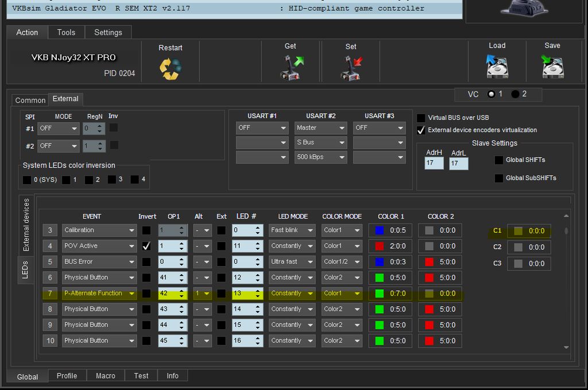Click row number 3 button
The height and width of the screenshot is (390, 588).
point(50,230)
